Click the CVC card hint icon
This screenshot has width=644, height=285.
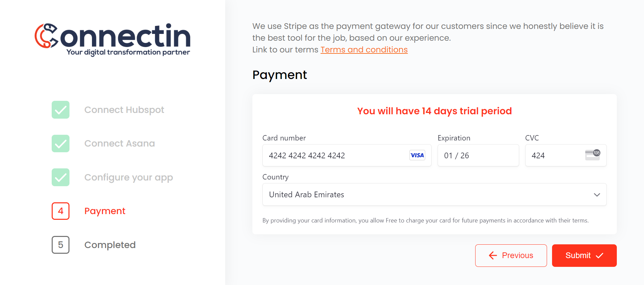point(593,155)
